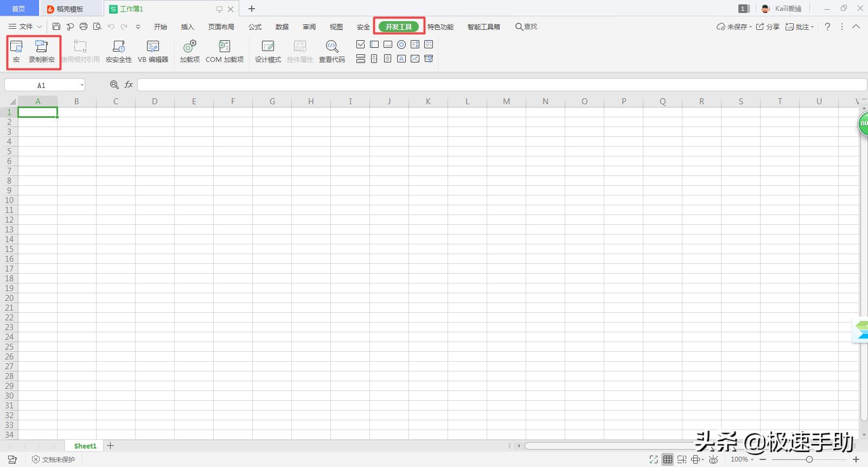868x467 pixels.
Task: Insert the option (radio) button control
Action: tap(401, 45)
